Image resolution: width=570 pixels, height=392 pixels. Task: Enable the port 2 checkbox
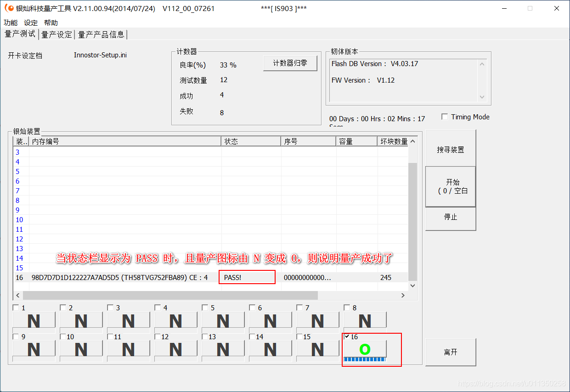(63, 308)
